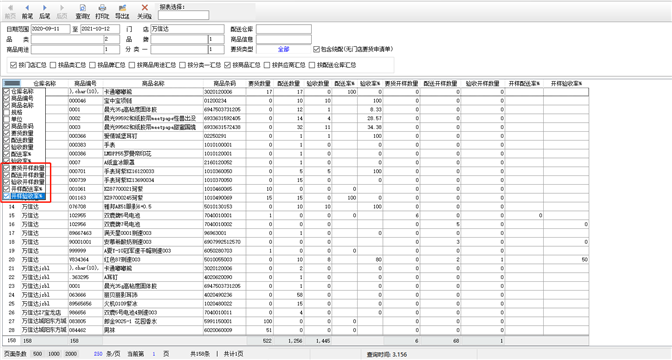Uncheck the 按门店汇总 checkbox

(13, 65)
